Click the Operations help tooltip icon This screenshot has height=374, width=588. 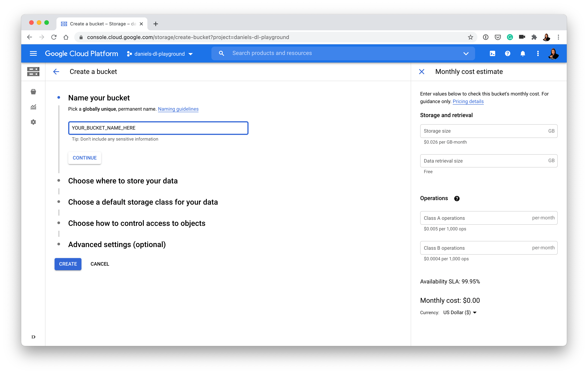[x=457, y=198]
